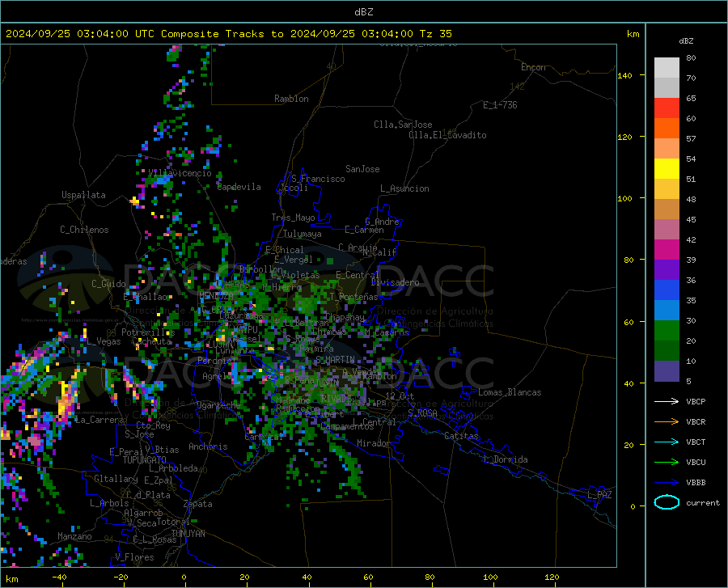Click the Manzano map label

74,536
